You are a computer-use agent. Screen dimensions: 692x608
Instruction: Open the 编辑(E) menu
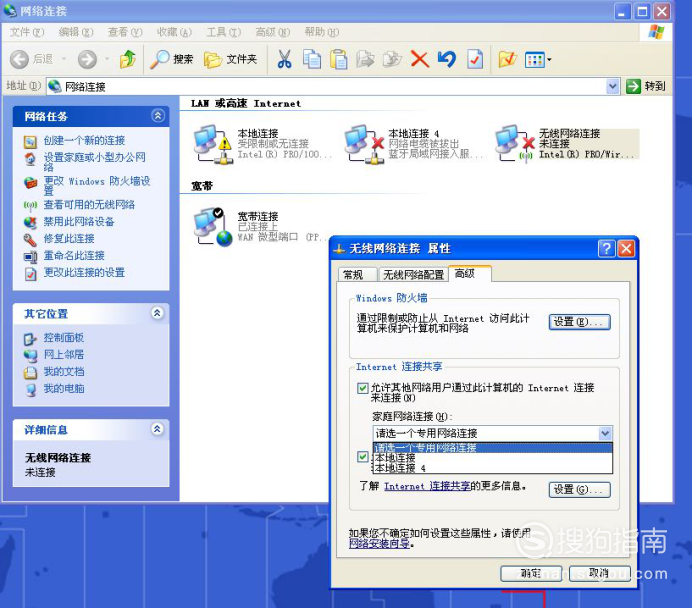(76, 32)
